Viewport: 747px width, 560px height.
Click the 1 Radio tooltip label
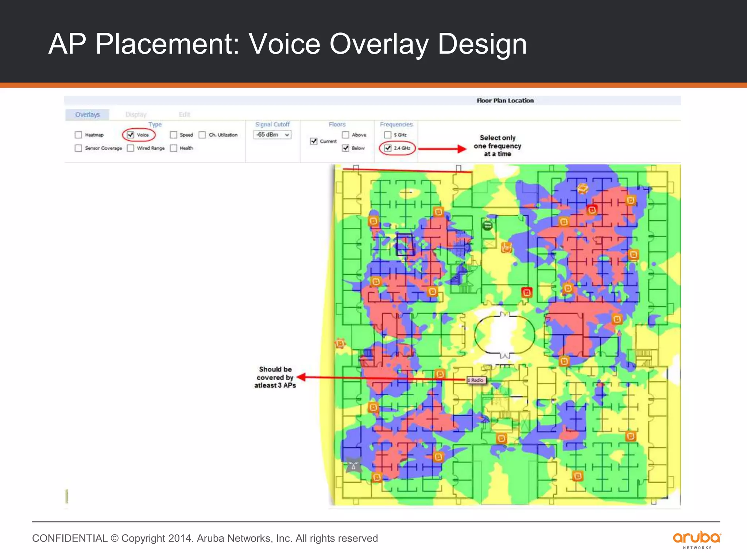click(477, 380)
